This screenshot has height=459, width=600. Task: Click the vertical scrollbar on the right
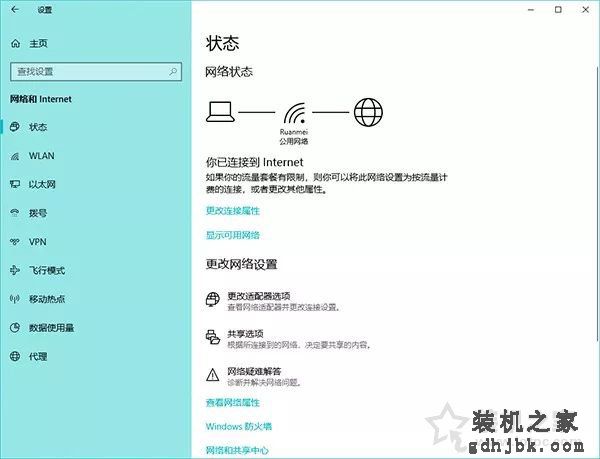(597, 203)
